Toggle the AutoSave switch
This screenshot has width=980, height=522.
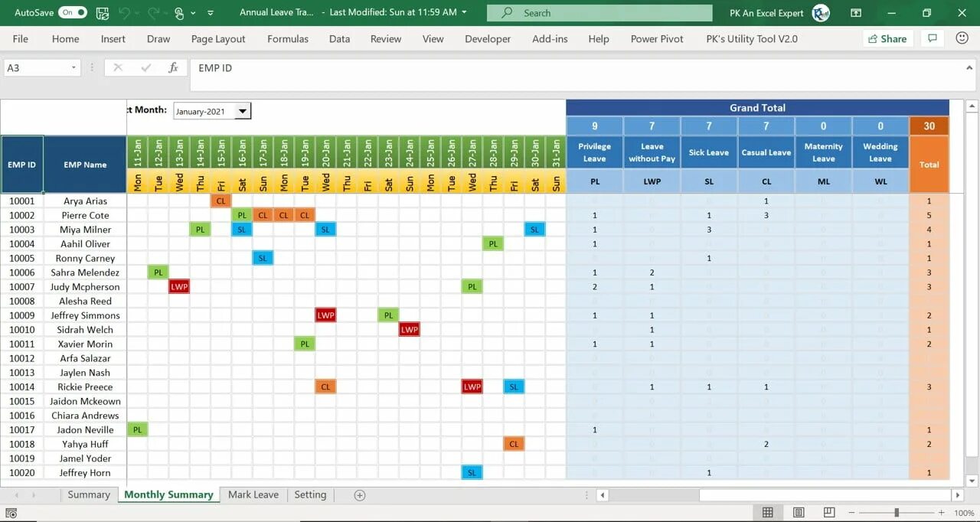[x=73, y=12]
